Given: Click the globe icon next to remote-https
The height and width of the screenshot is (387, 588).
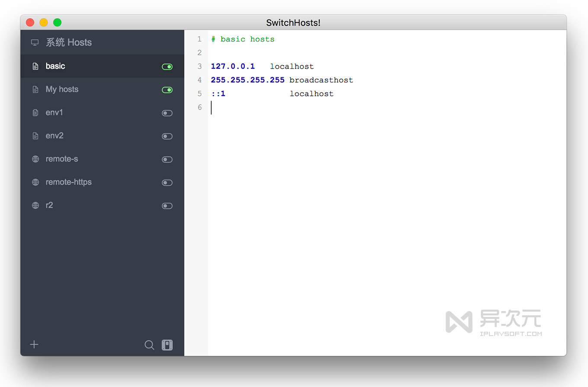Looking at the screenshot, I should click(35, 182).
